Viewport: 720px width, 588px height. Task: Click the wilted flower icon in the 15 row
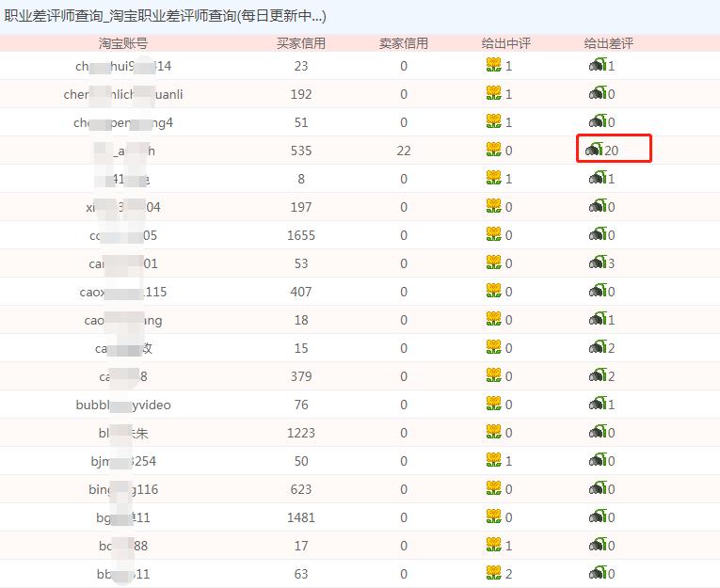click(599, 346)
